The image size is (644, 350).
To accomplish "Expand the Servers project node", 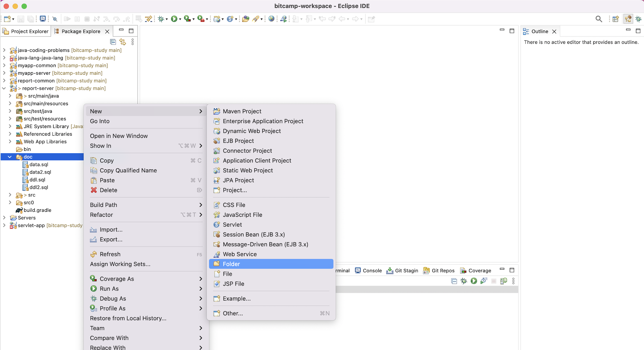I will 4,218.
